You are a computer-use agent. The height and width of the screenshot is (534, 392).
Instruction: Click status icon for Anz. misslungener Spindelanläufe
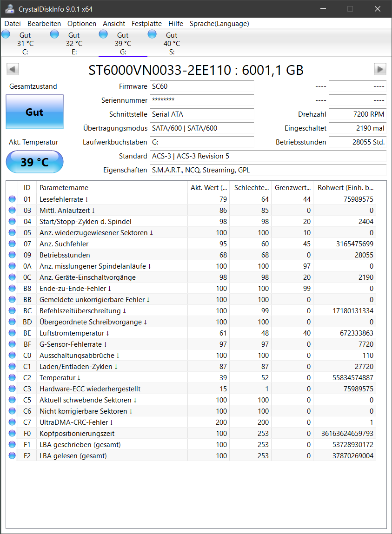pyautogui.click(x=12, y=266)
